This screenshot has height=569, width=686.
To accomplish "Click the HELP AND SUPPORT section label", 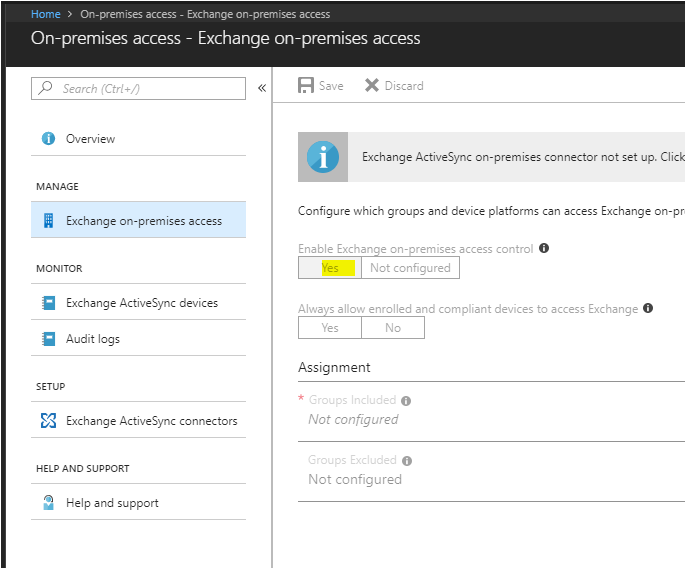I will tap(83, 468).
